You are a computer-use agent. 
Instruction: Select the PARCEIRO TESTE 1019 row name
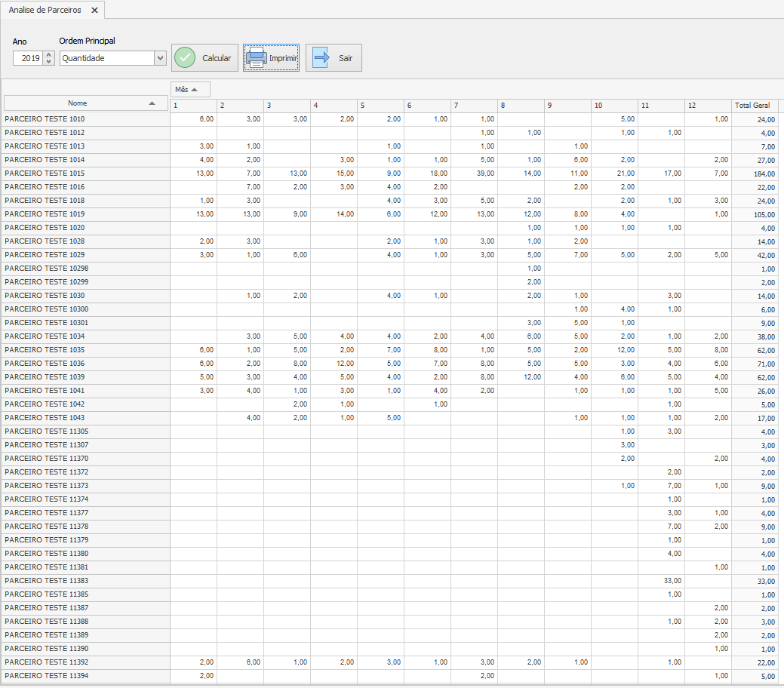45,214
